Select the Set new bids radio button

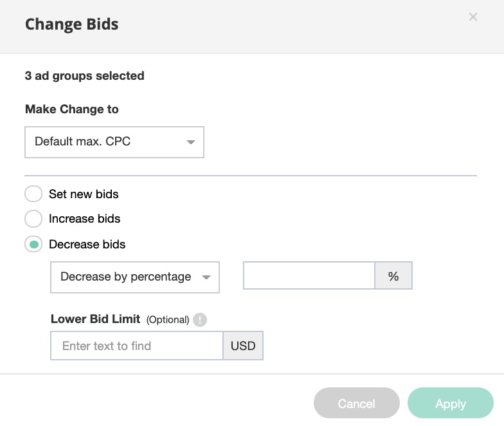coord(33,194)
